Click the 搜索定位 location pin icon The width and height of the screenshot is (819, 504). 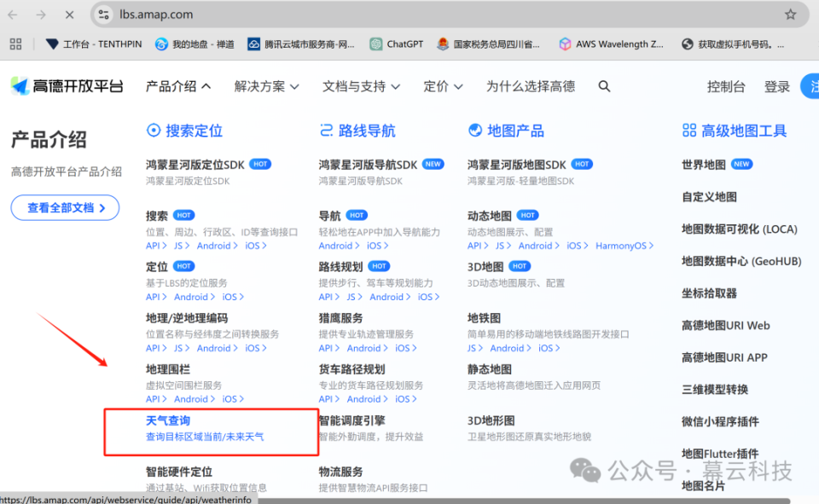(x=154, y=130)
